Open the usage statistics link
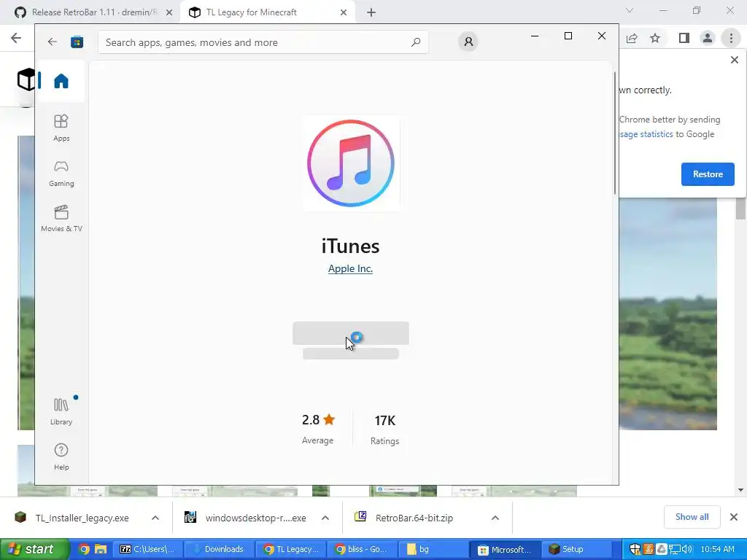This screenshot has width=747, height=560. (x=646, y=134)
